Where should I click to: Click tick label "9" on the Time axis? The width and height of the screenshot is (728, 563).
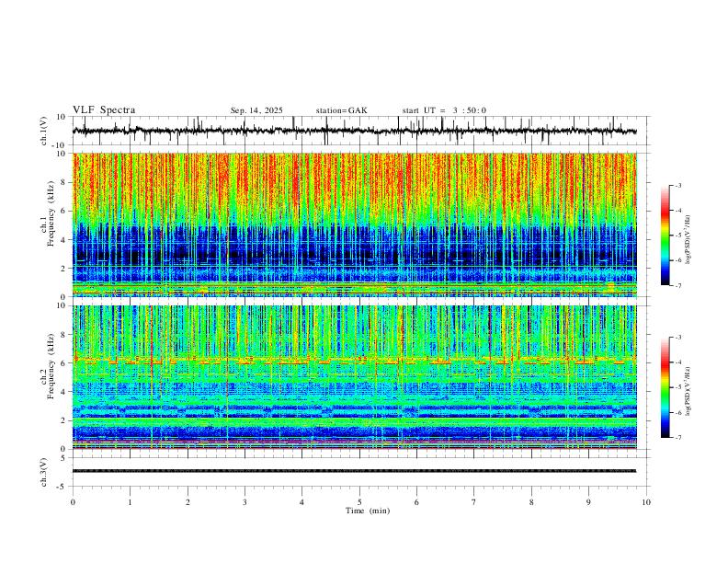588,502
